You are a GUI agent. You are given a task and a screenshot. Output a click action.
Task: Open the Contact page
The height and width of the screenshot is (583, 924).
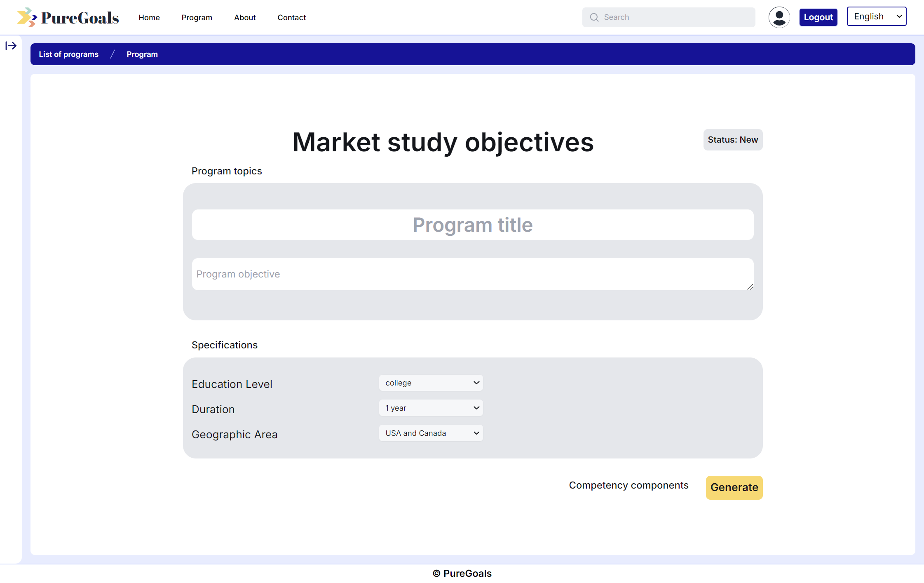[x=291, y=18]
